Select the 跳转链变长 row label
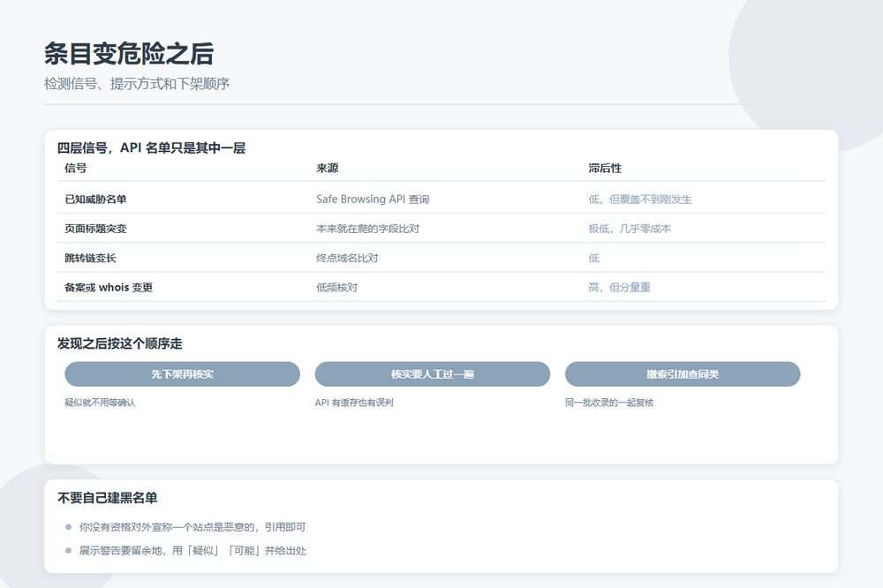This screenshot has width=883, height=588. [90, 258]
